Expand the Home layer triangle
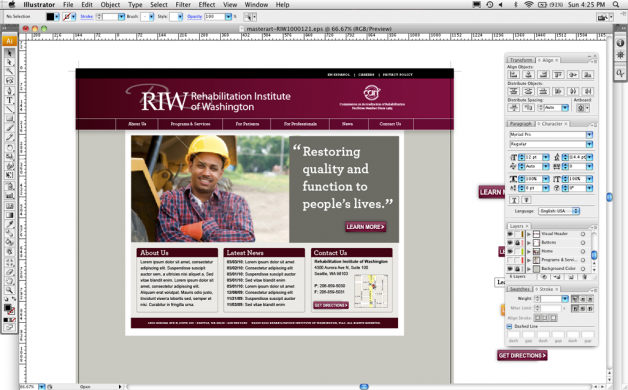Screen dimensions: 628x390 pyautogui.click(x=529, y=251)
